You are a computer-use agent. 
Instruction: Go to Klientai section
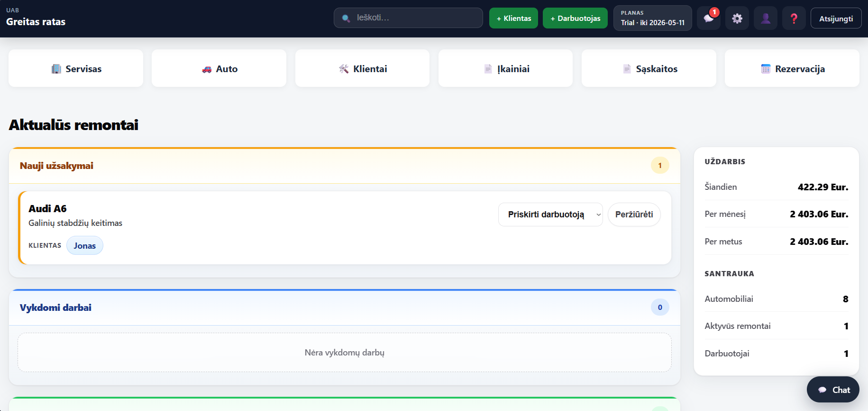[363, 68]
